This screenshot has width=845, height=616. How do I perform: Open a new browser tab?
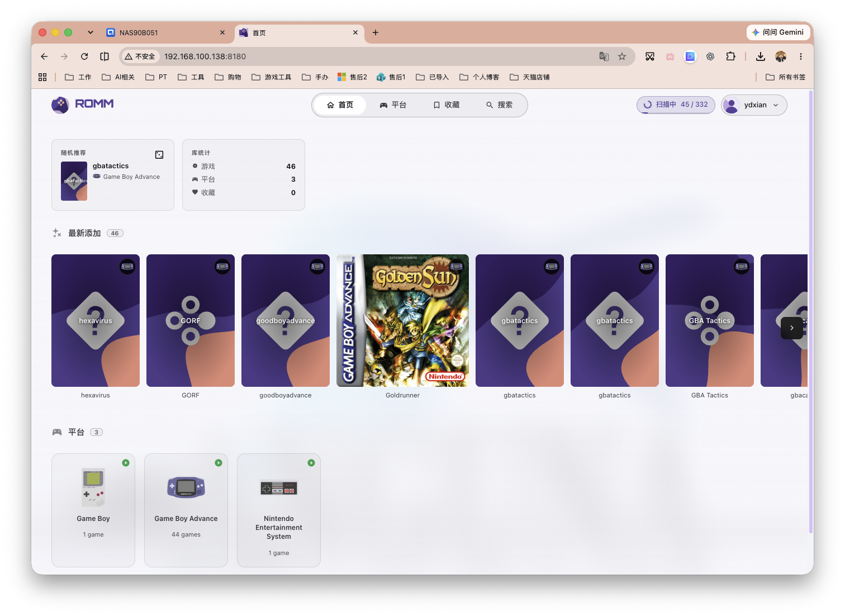376,32
